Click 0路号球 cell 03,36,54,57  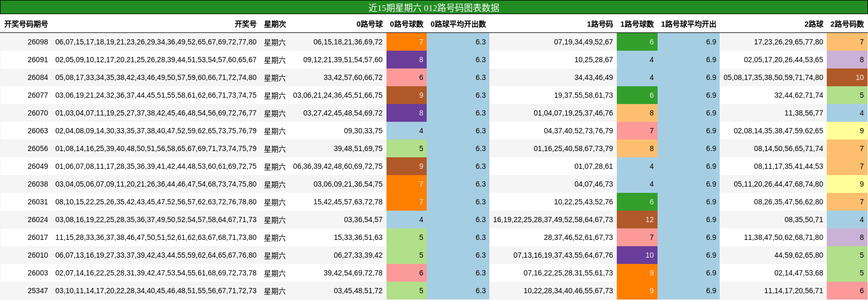363,220
